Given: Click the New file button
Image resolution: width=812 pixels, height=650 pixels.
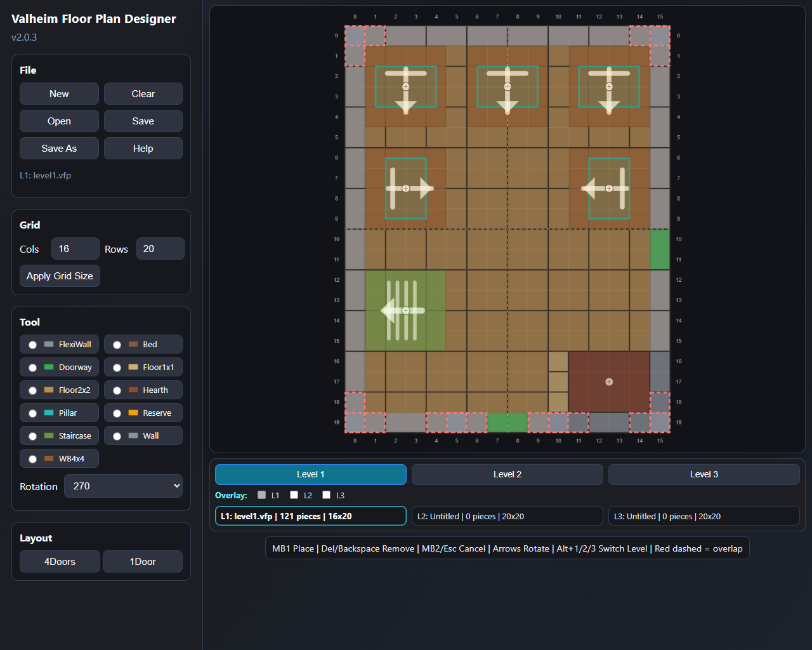Looking at the screenshot, I should (59, 93).
